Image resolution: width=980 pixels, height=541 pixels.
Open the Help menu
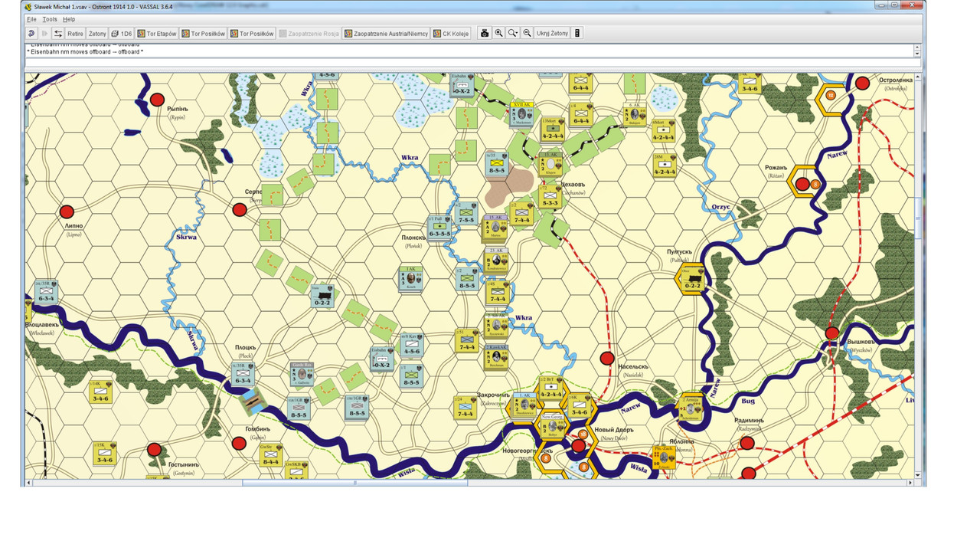coord(69,19)
